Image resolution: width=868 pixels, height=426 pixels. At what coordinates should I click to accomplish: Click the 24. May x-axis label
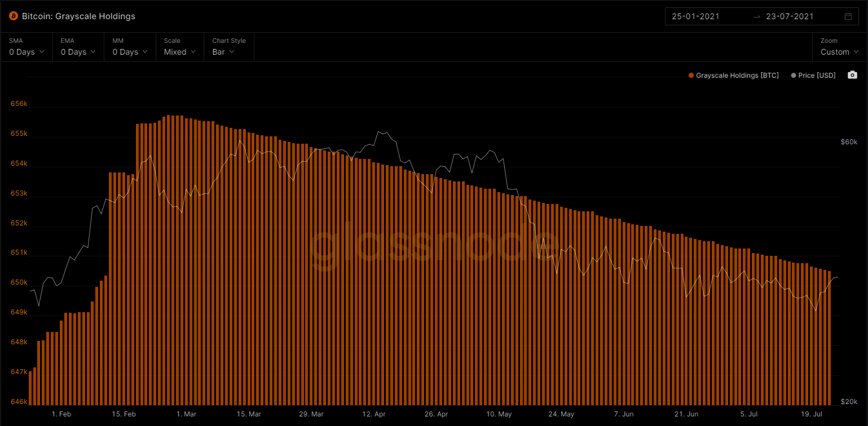pyautogui.click(x=561, y=414)
